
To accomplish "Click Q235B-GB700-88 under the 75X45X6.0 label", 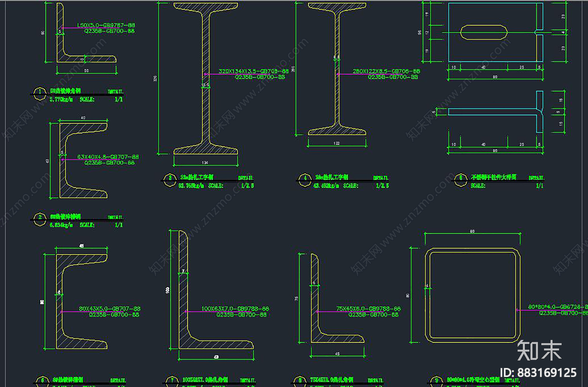I will point(373,315).
